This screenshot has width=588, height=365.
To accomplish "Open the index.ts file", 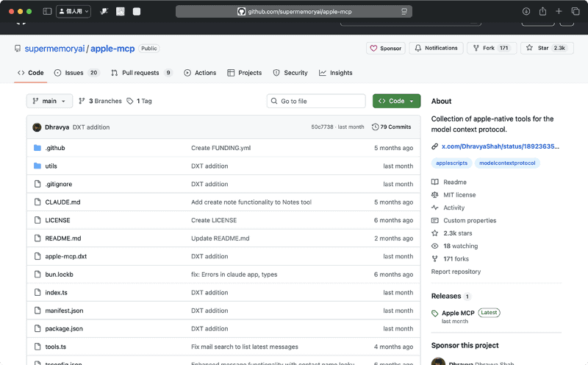I will tap(57, 292).
